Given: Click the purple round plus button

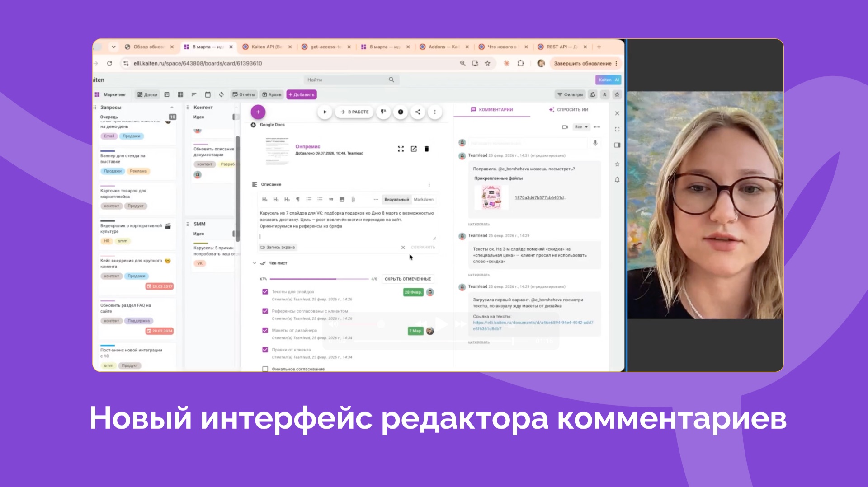Looking at the screenshot, I should [x=258, y=112].
